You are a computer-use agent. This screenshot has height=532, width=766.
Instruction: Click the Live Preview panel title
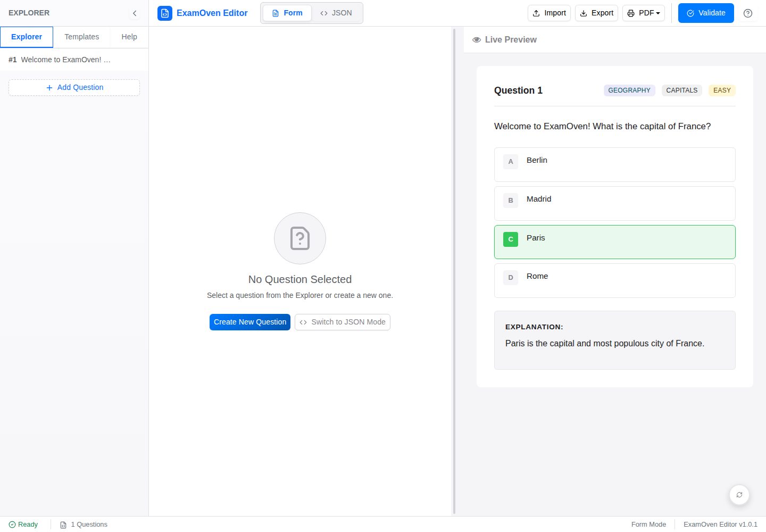point(511,40)
